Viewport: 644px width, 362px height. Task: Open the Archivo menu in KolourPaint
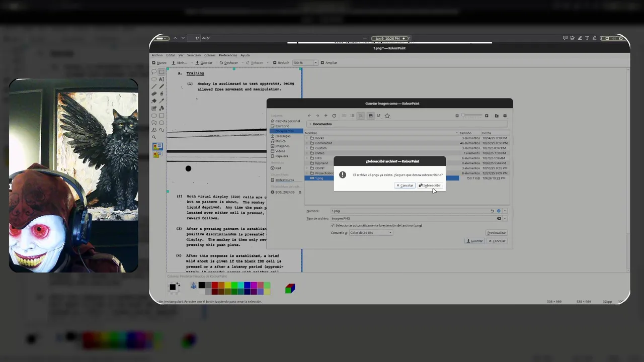pos(157,55)
